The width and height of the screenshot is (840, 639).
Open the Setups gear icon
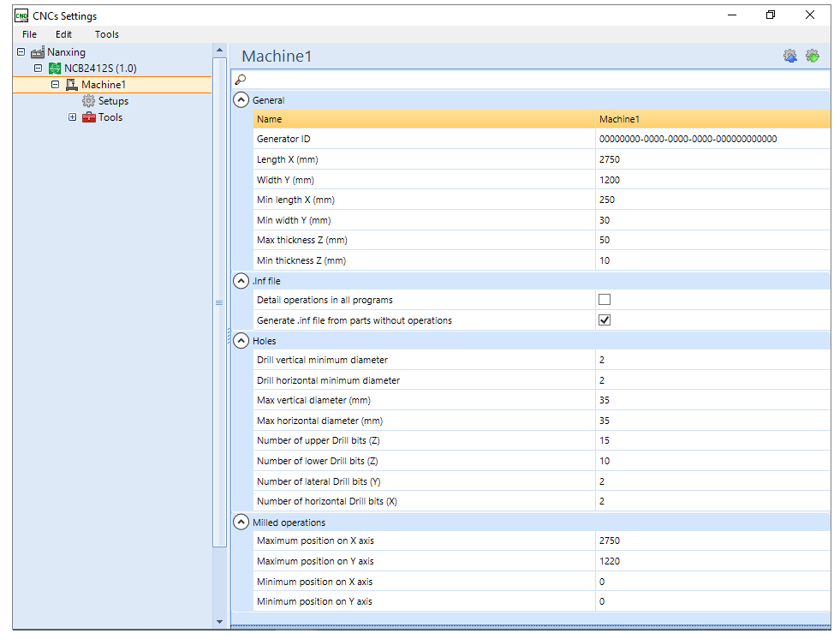88,101
